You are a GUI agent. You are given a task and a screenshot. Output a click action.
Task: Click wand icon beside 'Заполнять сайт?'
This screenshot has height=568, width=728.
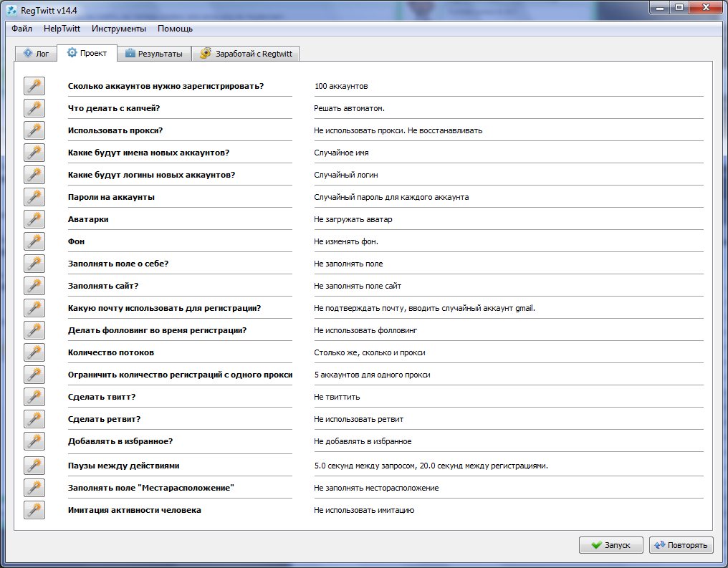[34, 286]
